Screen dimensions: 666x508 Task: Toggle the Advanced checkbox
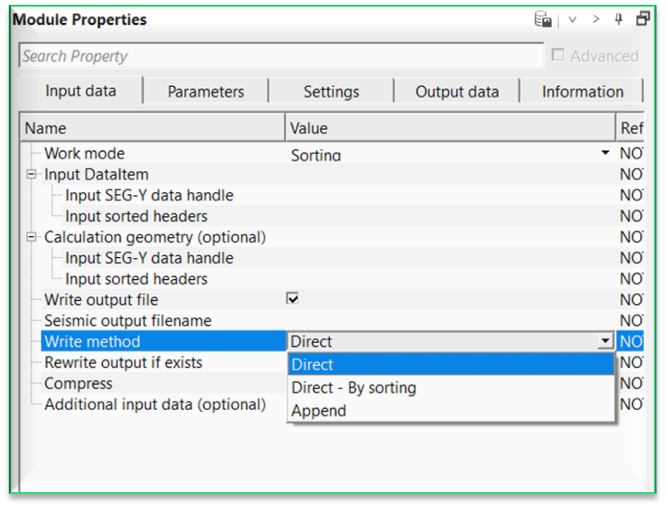click(558, 56)
